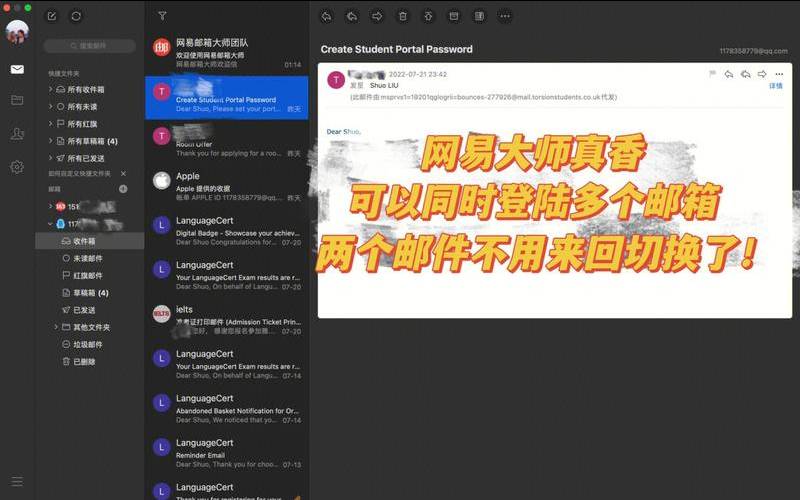Click the 详情 details link
Screen dimensions: 800x500
pos(776,86)
